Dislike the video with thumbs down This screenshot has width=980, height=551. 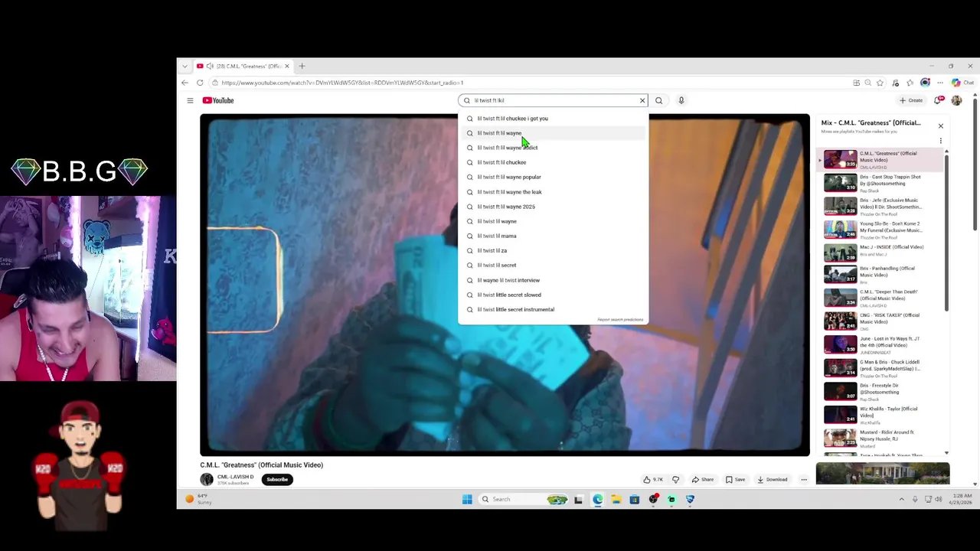(675, 480)
